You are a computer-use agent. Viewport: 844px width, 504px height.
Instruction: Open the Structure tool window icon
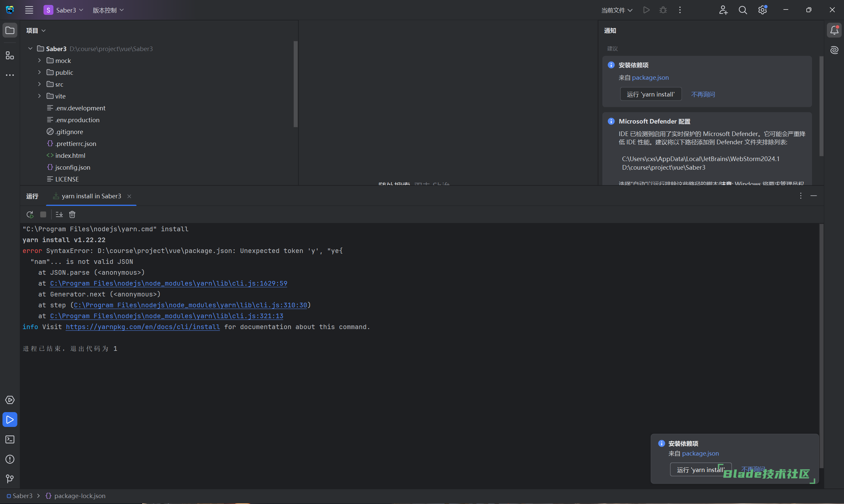coord(10,55)
